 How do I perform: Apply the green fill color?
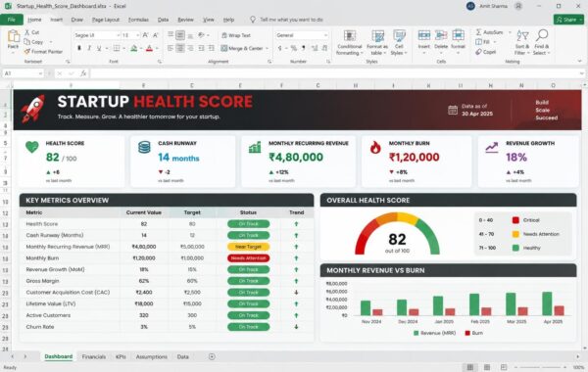(x=134, y=48)
